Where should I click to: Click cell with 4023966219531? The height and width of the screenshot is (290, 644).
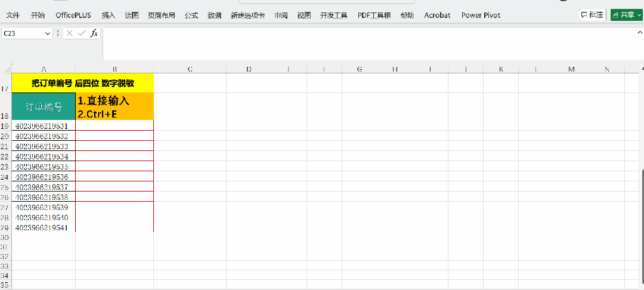[x=44, y=125]
